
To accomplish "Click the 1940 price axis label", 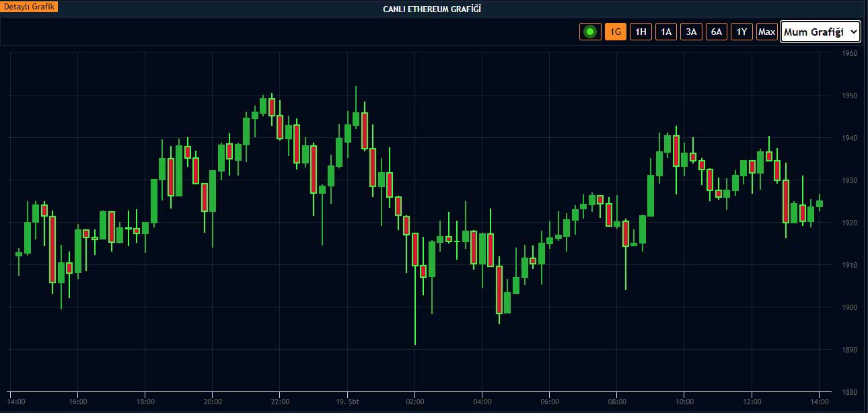I will click(x=850, y=138).
